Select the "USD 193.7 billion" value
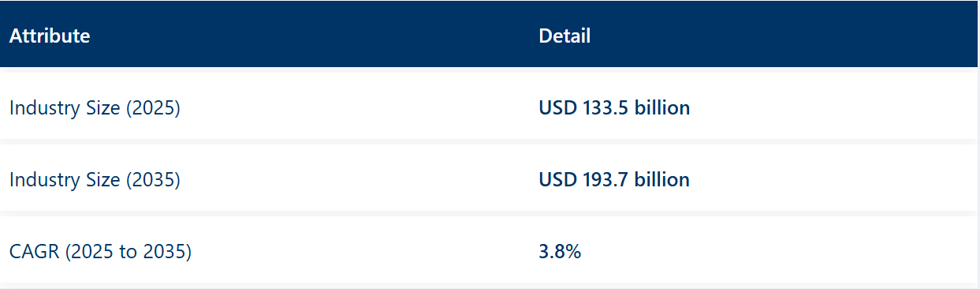 click(614, 180)
